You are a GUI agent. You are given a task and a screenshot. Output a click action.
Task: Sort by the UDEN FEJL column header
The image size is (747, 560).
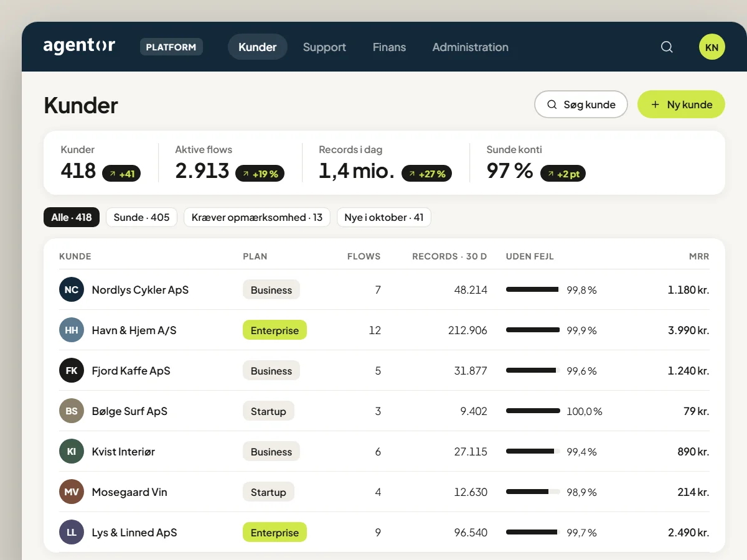point(530,256)
